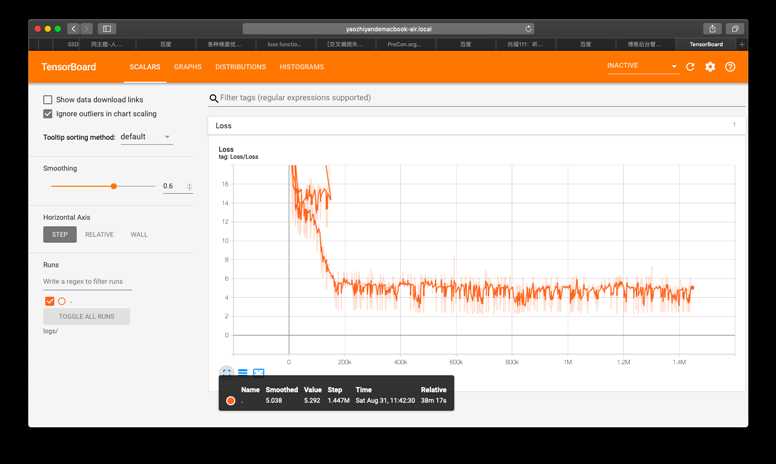Click the tooltip step value 1.447M
Screen dimensions: 776x464
pos(339,400)
